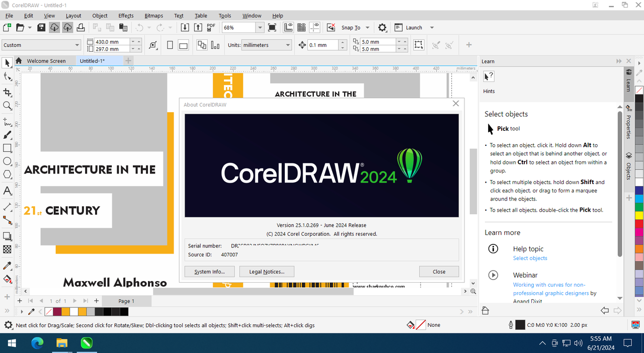The height and width of the screenshot is (353, 644).
Task: Select the Interactive Fill tool
Action: pos(7,279)
